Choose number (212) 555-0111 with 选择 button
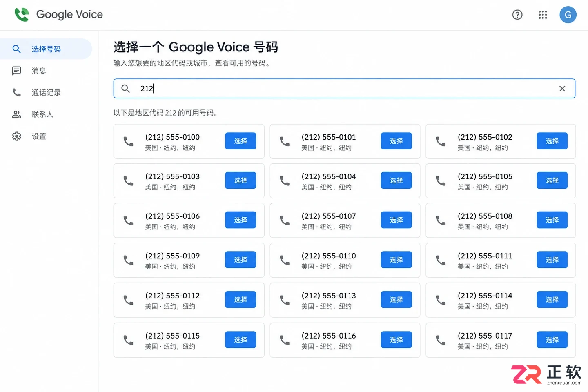Image resolution: width=588 pixels, height=392 pixels. (x=552, y=260)
